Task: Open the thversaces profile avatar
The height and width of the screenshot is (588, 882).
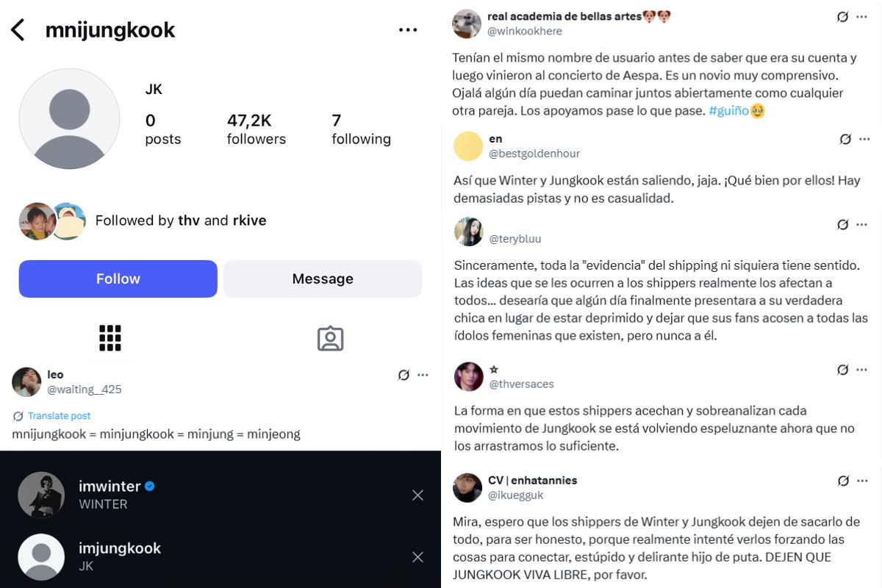Action: coord(468,376)
